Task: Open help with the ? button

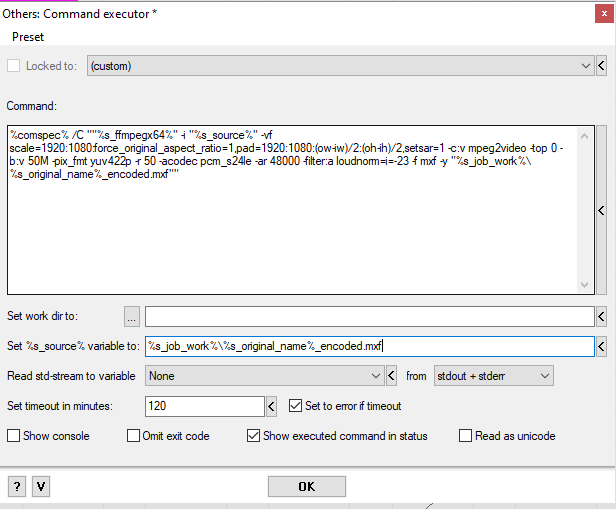Action: (x=17, y=487)
